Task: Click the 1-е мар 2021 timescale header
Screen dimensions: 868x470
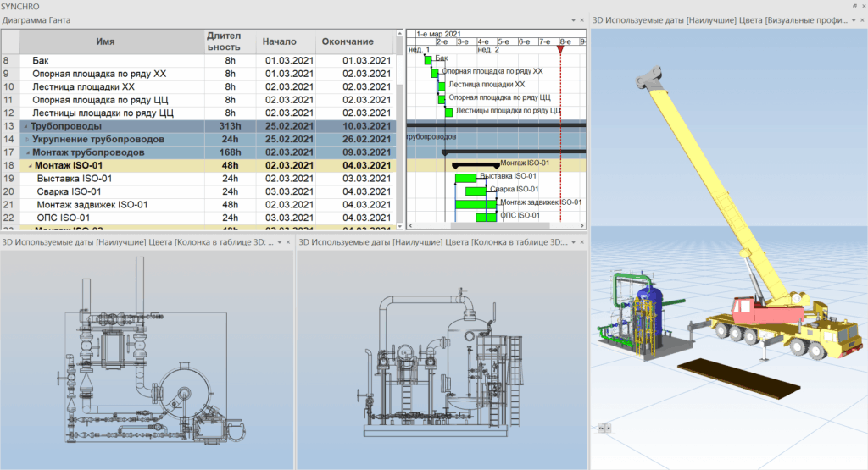Action: (438, 34)
